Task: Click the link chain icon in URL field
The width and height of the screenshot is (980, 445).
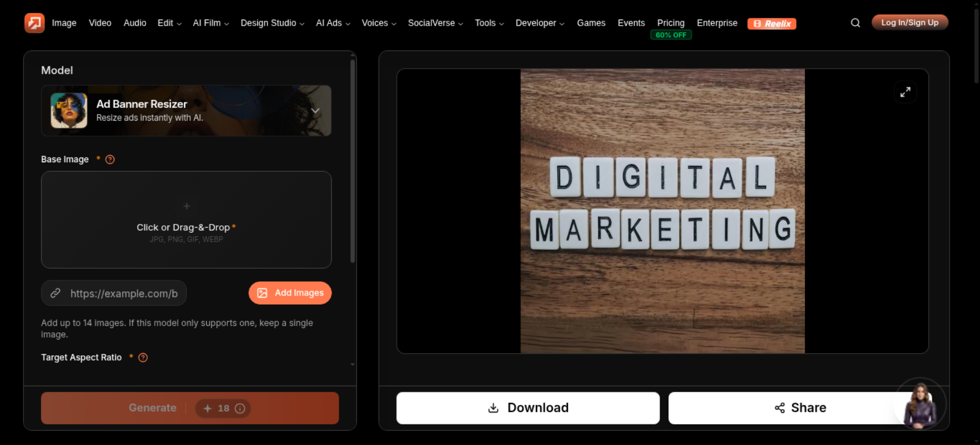Action: 55,293
